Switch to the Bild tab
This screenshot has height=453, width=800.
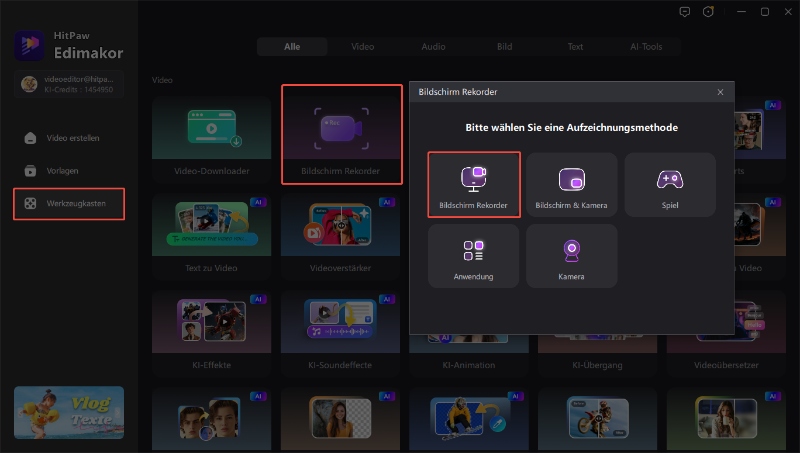(504, 46)
